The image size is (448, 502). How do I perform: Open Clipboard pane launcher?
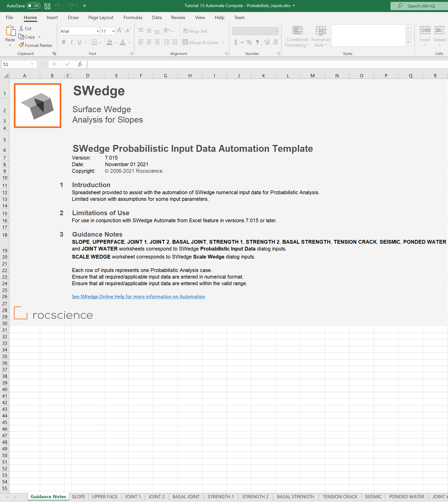[x=54, y=53]
